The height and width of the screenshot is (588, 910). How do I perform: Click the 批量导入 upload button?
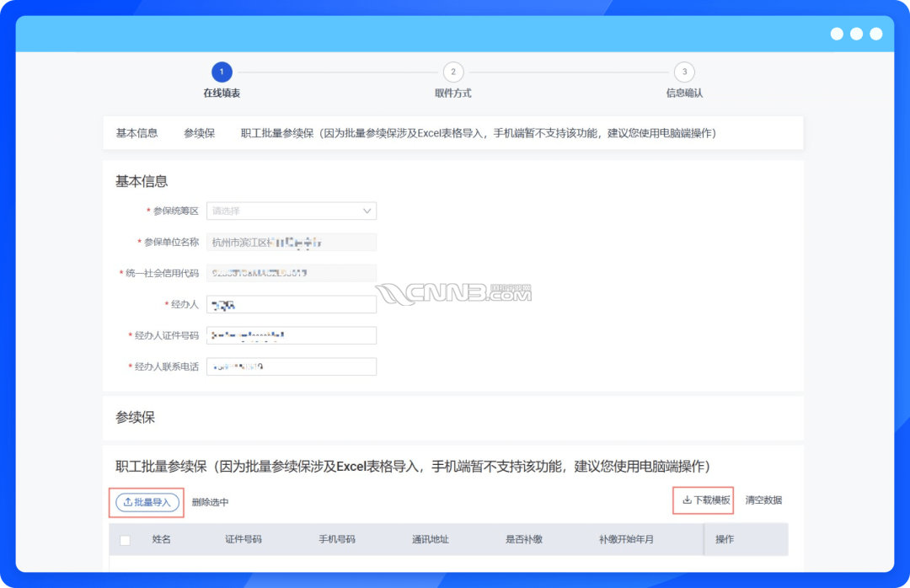coord(147,502)
